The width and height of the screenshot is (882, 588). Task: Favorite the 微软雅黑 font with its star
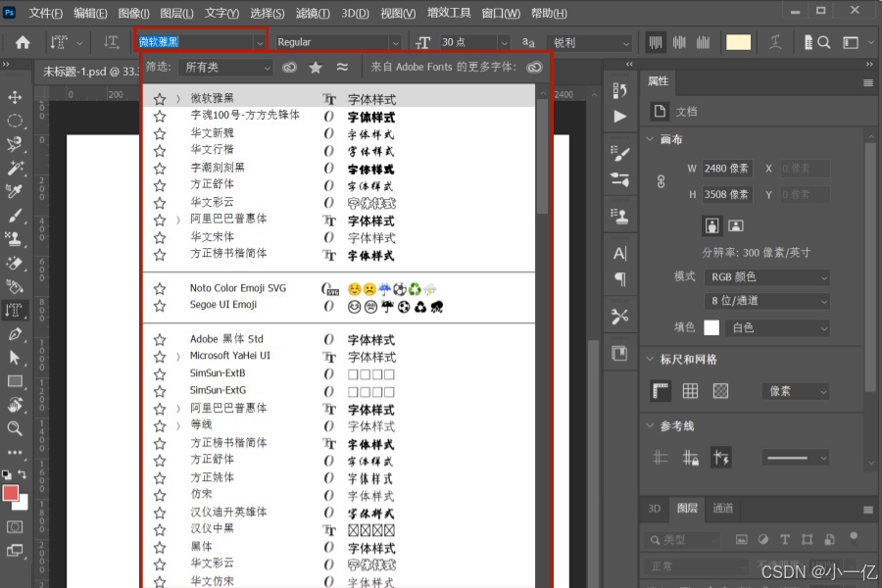tap(160, 99)
